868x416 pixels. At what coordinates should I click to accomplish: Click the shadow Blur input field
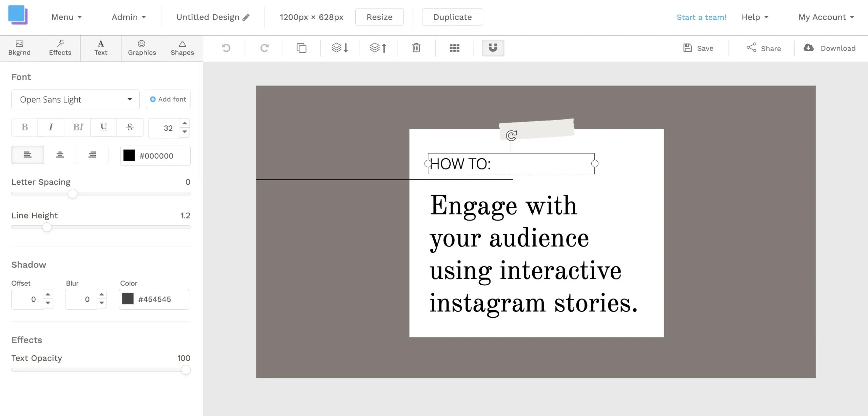[81, 299]
